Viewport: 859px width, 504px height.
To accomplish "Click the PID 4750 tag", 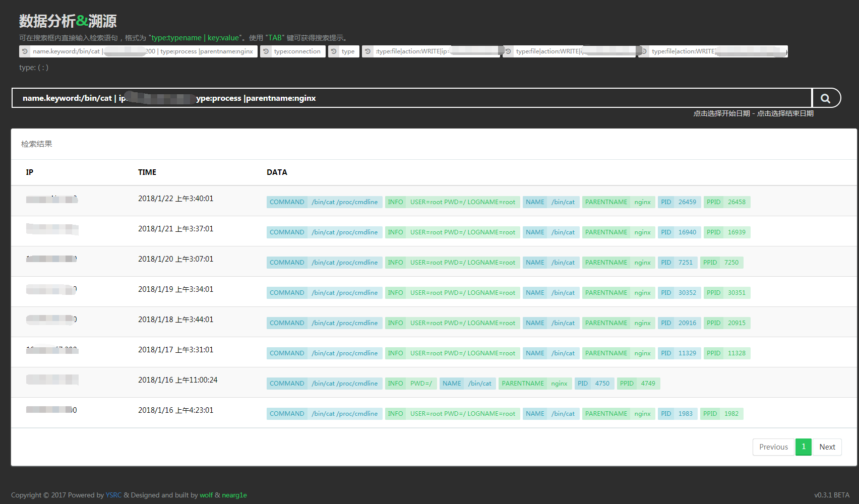I will [594, 384].
